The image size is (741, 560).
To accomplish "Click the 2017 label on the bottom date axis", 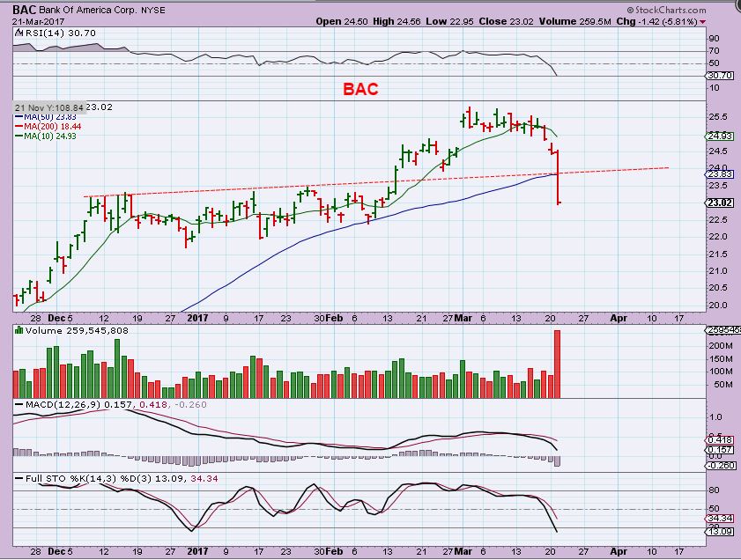I will [197, 551].
